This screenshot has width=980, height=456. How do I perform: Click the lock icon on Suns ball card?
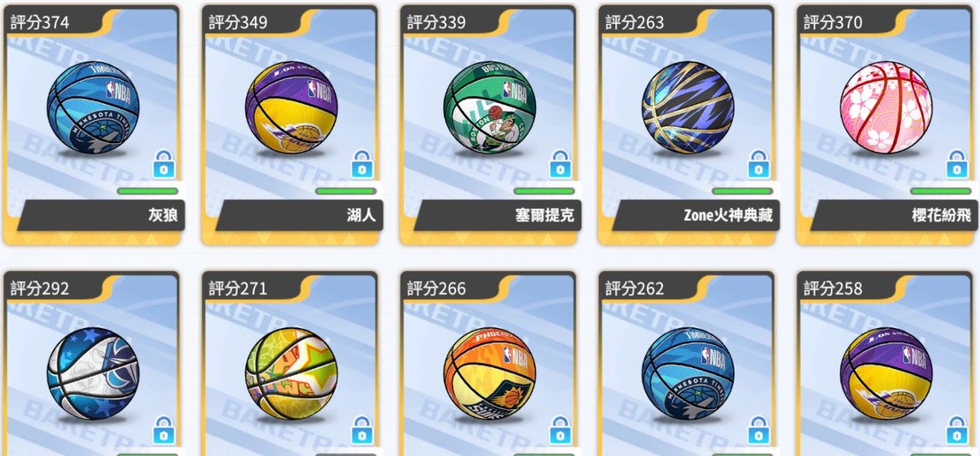(560, 431)
